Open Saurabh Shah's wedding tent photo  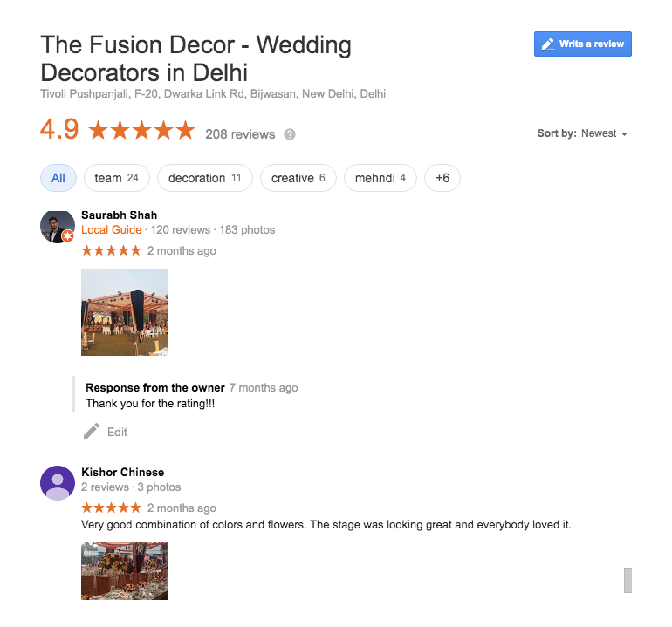(125, 312)
